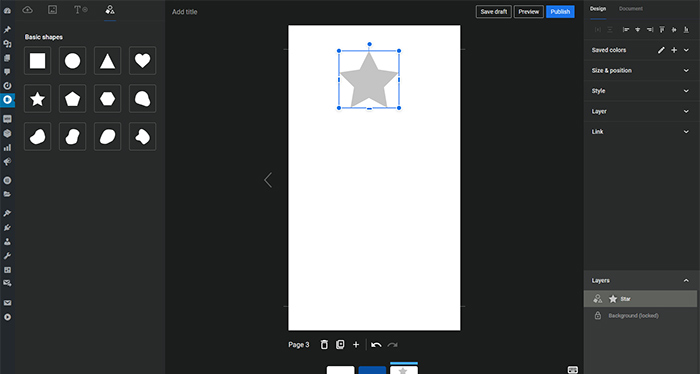Viewport: 700px width, 374px height.
Task: Delete the current page with trash icon
Action: pyautogui.click(x=324, y=345)
